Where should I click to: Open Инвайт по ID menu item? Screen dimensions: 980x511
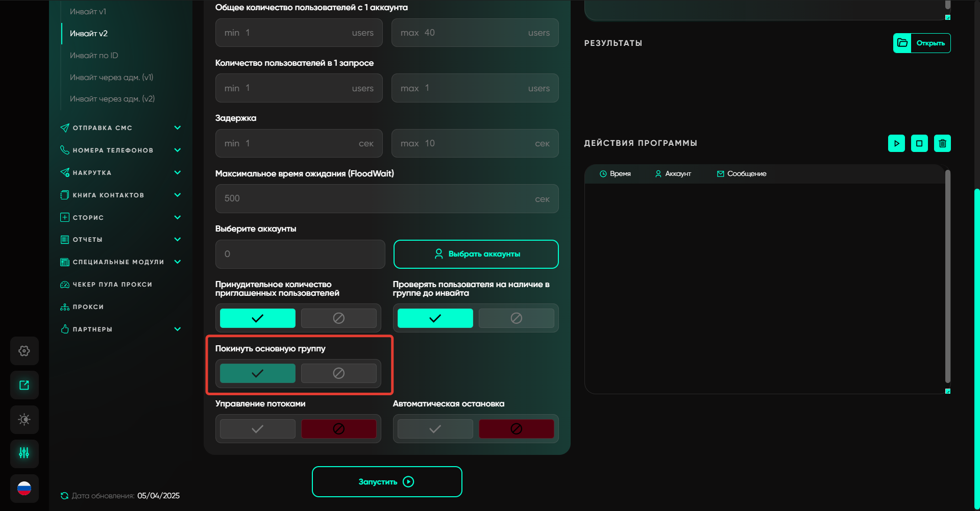94,55
